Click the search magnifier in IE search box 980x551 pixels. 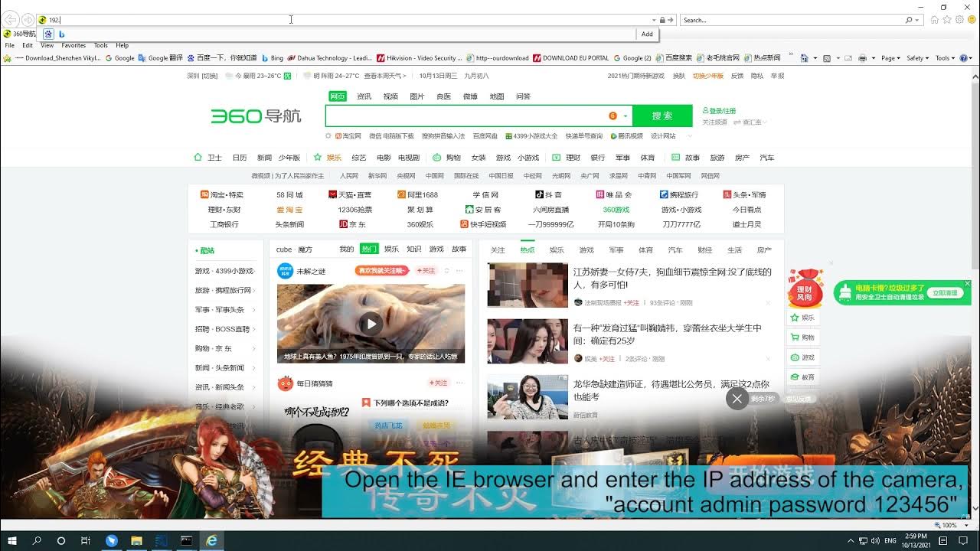point(909,20)
